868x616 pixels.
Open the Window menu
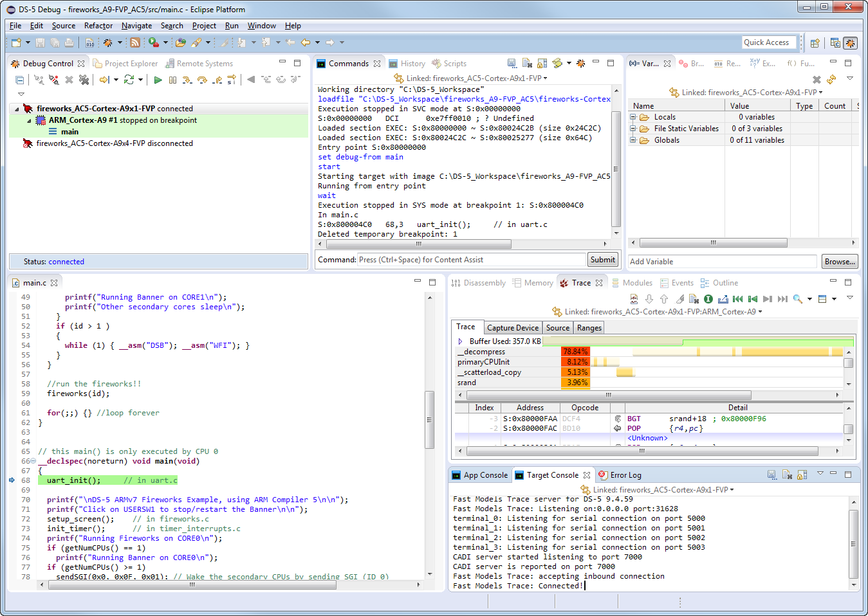click(x=262, y=26)
